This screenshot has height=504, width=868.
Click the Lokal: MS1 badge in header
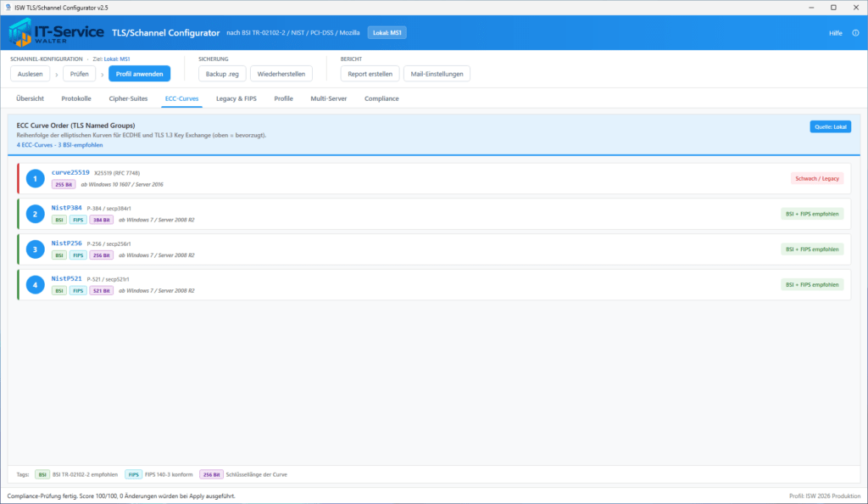(x=387, y=33)
